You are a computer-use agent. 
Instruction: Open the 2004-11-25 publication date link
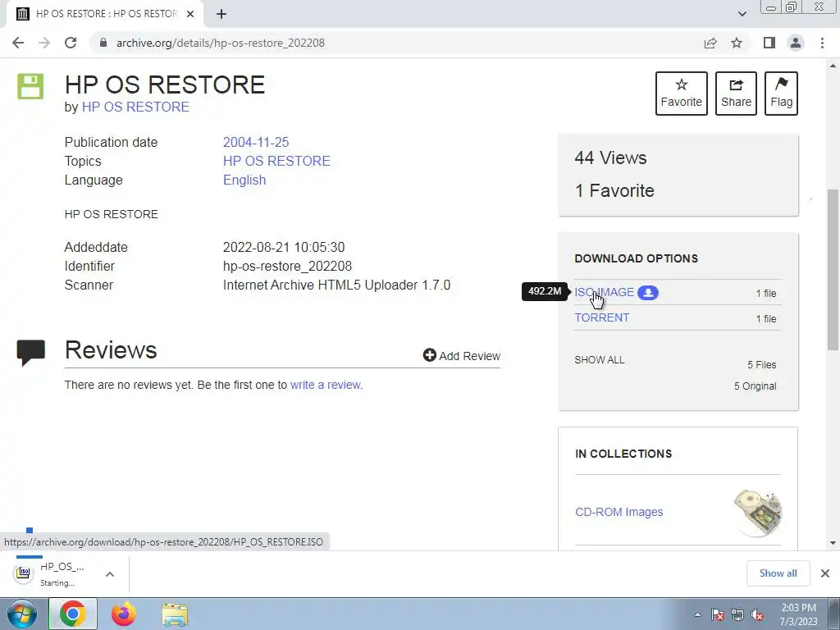pyautogui.click(x=256, y=142)
